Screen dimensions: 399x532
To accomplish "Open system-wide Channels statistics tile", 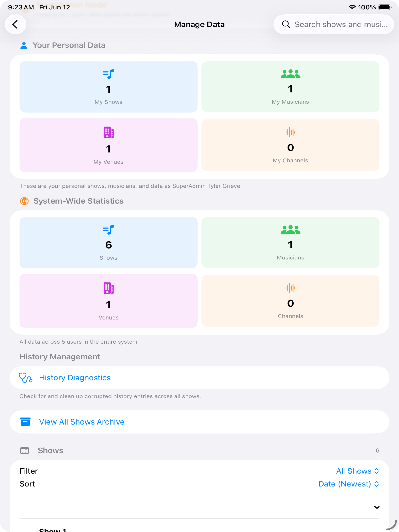I will click(x=290, y=301).
